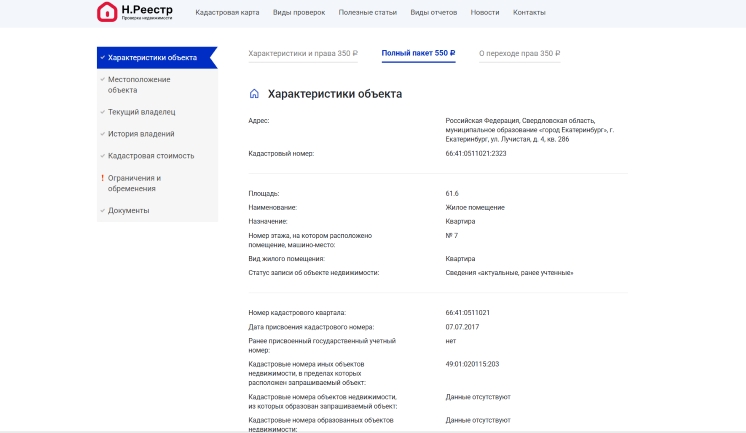Image resolution: width=746 pixels, height=433 pixels.
Task: Click house icon beside Характеристики объекта heading
Action: [254, 94]
